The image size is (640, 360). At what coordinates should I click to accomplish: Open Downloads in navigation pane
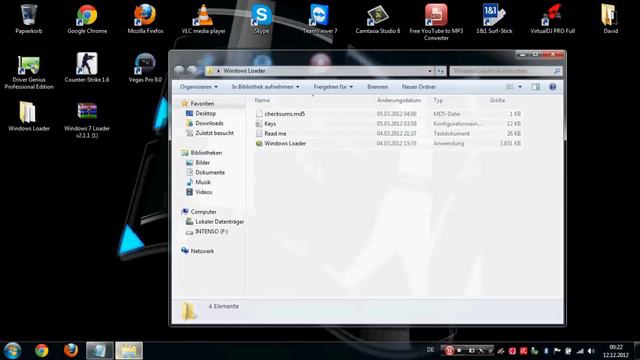click(209, 123)
